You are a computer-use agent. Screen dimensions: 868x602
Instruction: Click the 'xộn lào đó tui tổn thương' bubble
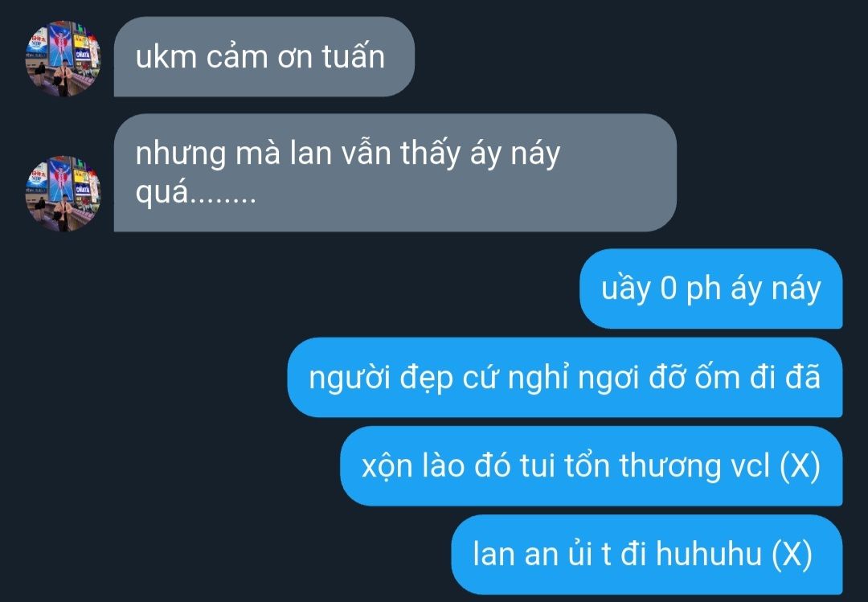[x=592, y=465]
